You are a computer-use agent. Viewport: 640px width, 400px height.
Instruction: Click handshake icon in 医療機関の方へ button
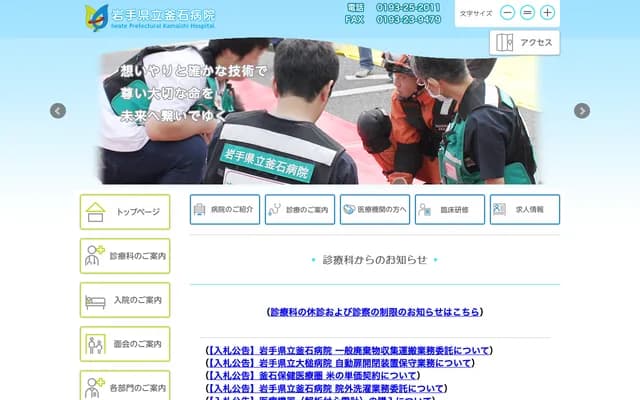[x=349, y=209]
